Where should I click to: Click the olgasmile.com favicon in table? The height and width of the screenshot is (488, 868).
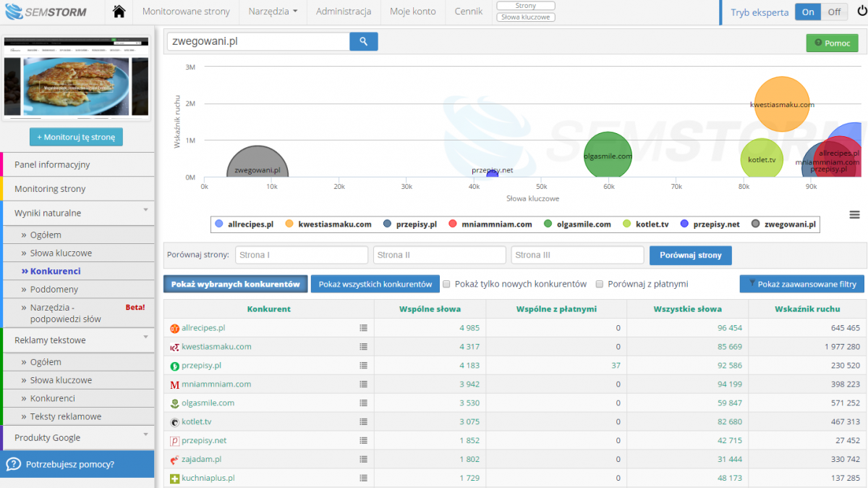point(174,403)
